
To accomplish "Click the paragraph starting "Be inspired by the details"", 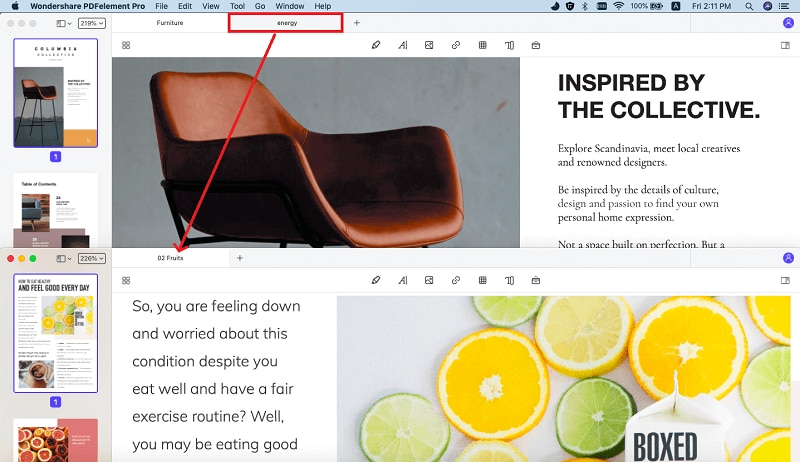I will coord(638,203).
